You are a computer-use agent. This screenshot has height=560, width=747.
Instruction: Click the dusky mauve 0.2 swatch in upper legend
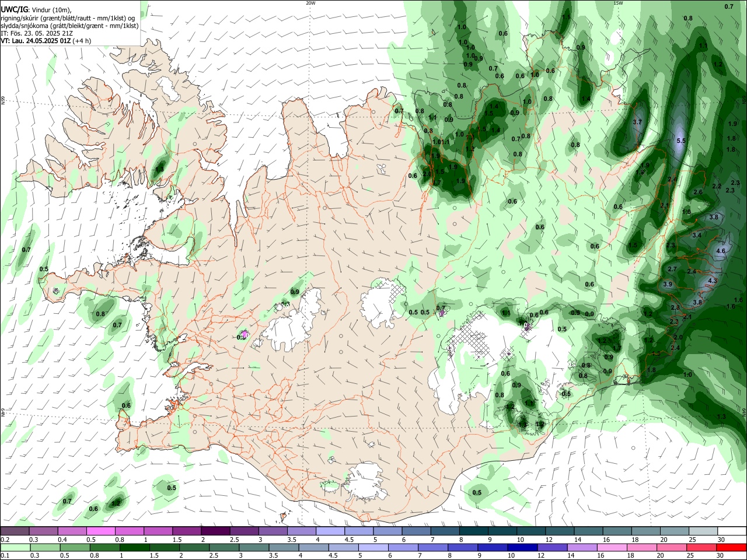pos(15,531)
